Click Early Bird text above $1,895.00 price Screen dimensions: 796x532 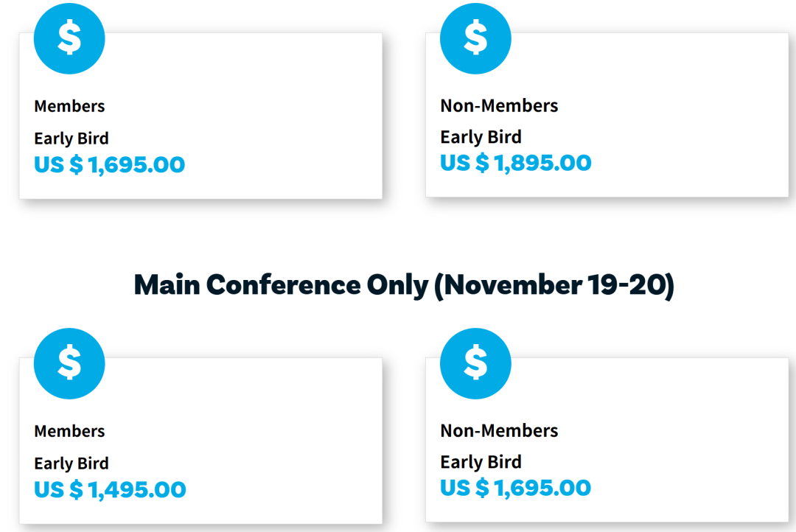tap(481, 138)
